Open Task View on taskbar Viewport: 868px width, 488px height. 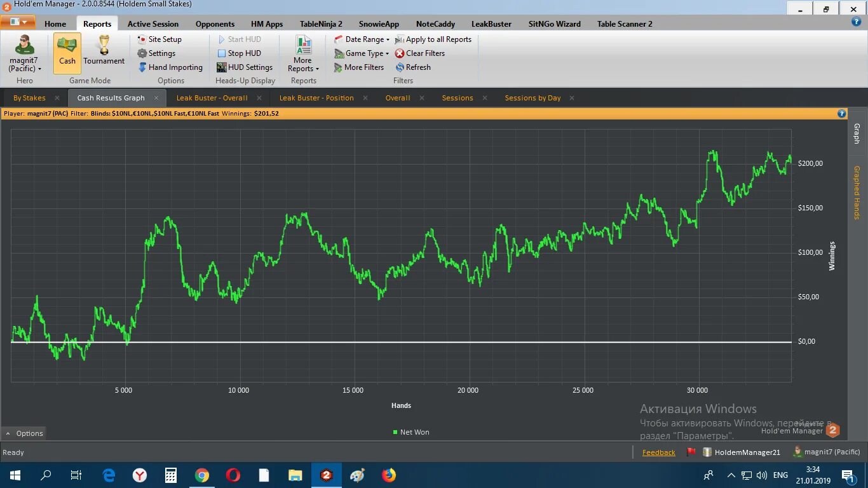tap(76, 475)
